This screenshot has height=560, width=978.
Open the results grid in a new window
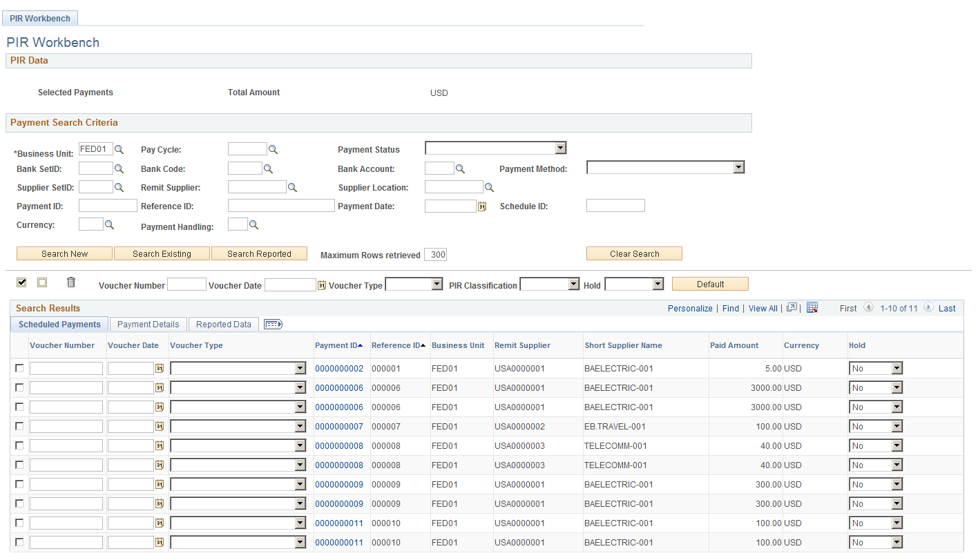pyautogui.click(x=791, y=308)
